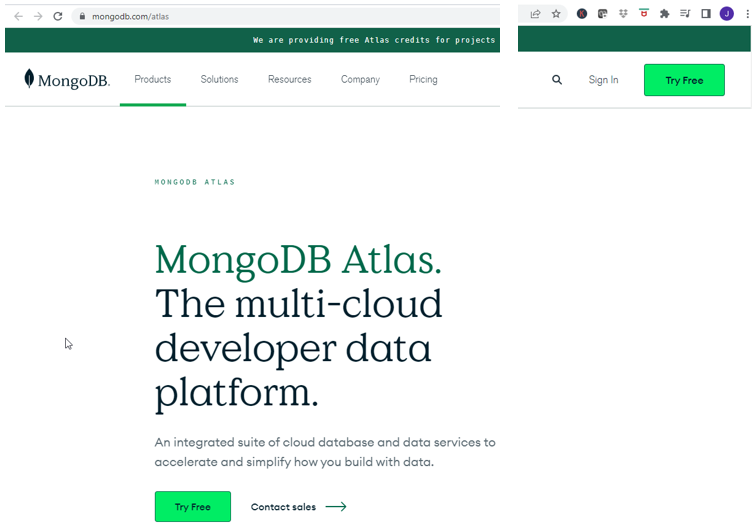Go forward with the browser forward arrow
The image size is (756, 530).
[38, 16]
